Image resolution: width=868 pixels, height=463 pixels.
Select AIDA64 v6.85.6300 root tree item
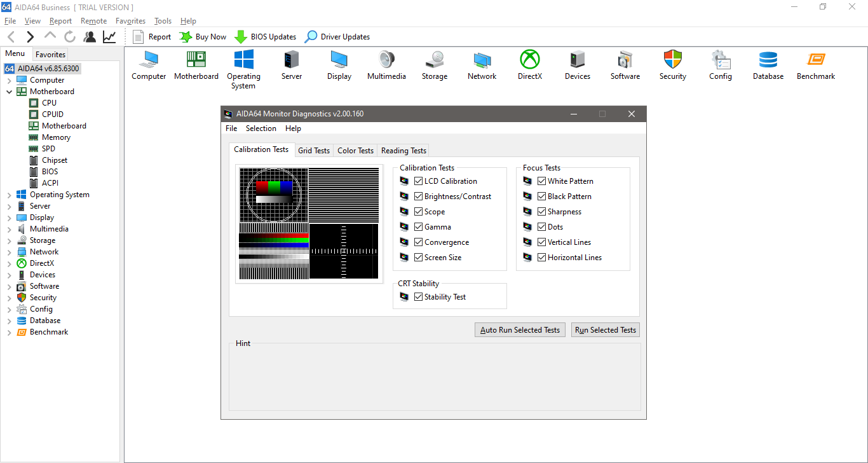(x=43, y=69)
